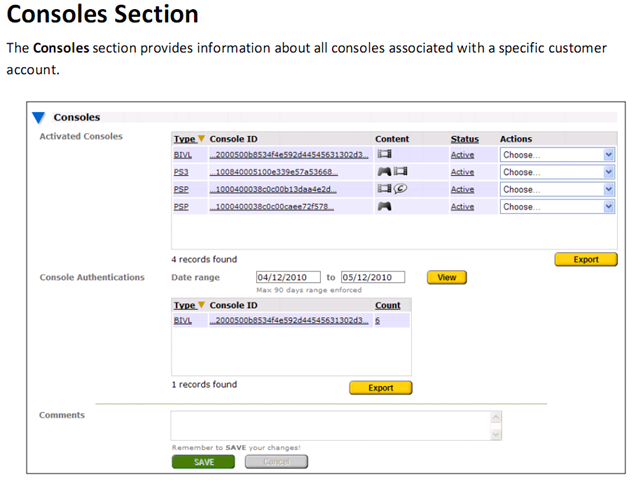Collapse the Consoles section with the blue triangle
This screenshot has height=480, width=636.
point(38,118)
